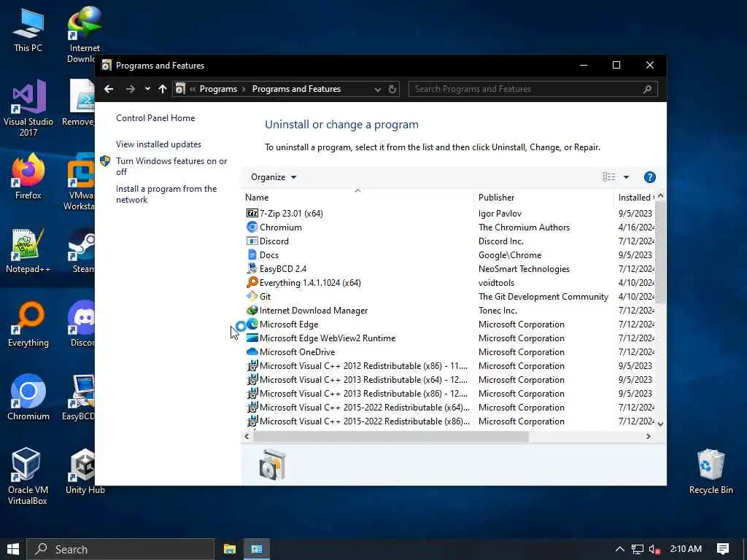Go back with the back arrow
This screenshot has height=560, width=747.
[x=109, y=89]
